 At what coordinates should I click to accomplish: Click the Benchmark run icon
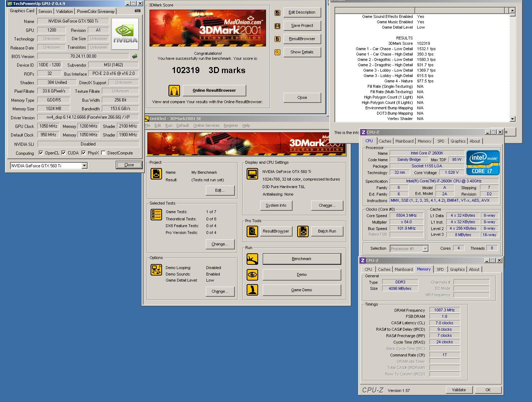click(x=252, y=259)
